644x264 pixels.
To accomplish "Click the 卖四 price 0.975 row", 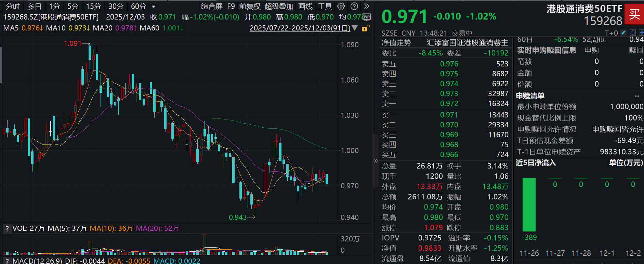I will tap(445, 74).
